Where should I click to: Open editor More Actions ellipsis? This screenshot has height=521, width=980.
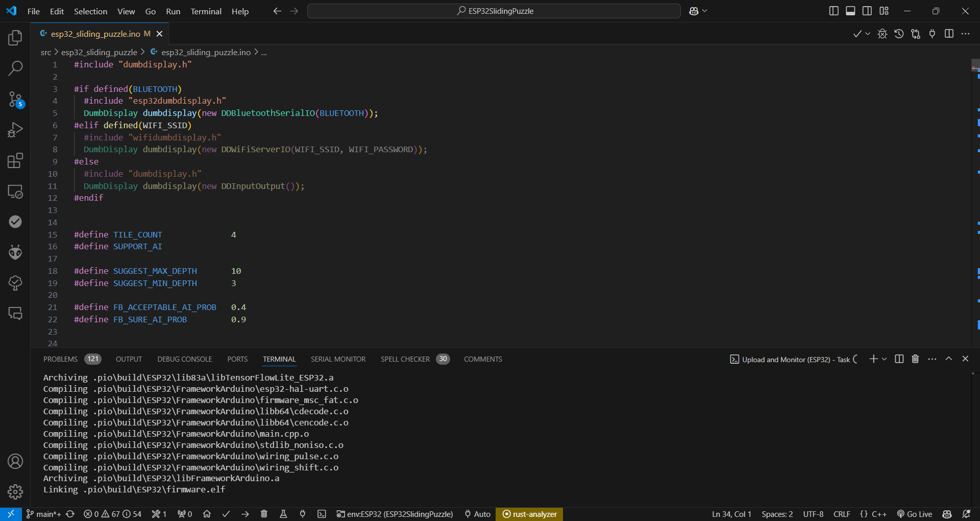click(965, 34)
